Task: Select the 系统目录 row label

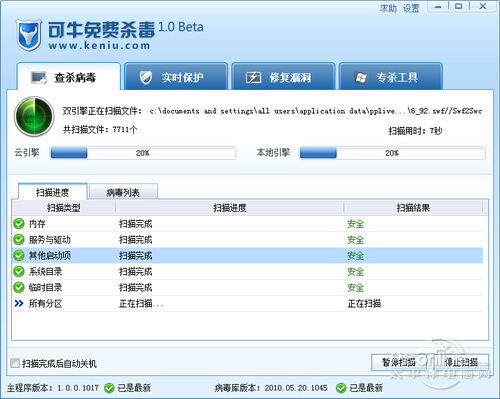Action: (x=45, y=272)
